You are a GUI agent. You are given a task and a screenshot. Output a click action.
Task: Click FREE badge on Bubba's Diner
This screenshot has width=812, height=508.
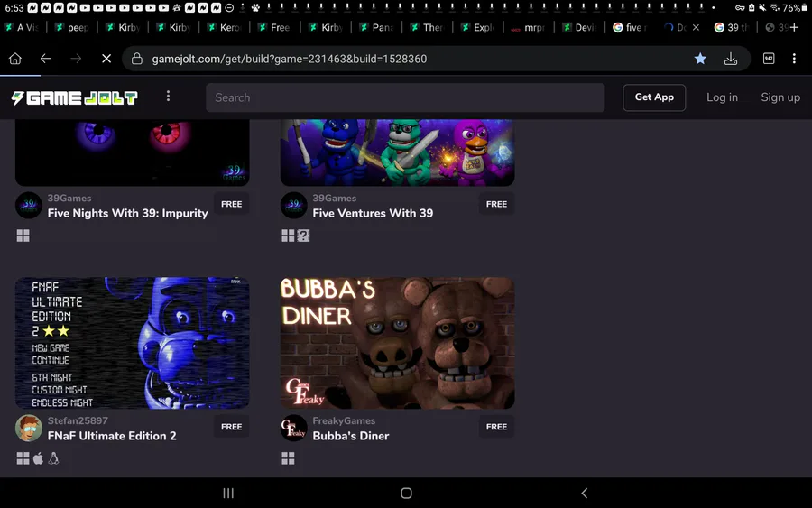click(496, 427)
